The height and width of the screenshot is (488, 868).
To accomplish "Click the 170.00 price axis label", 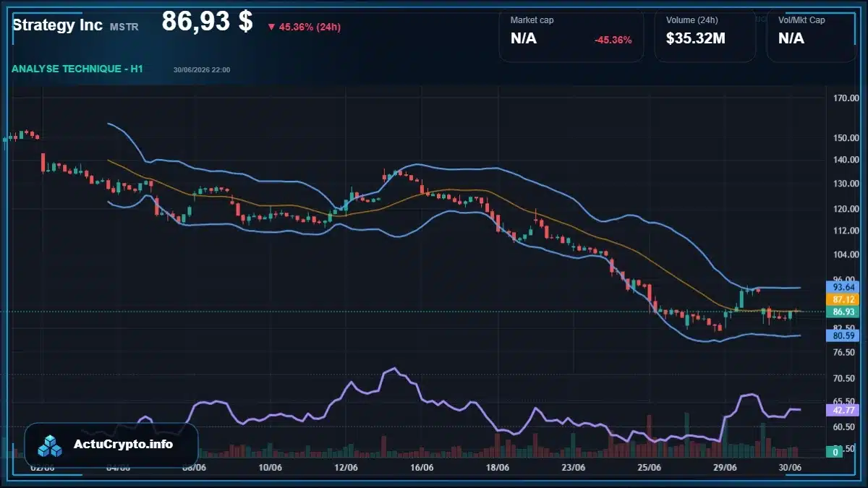I will coord(845,98).
